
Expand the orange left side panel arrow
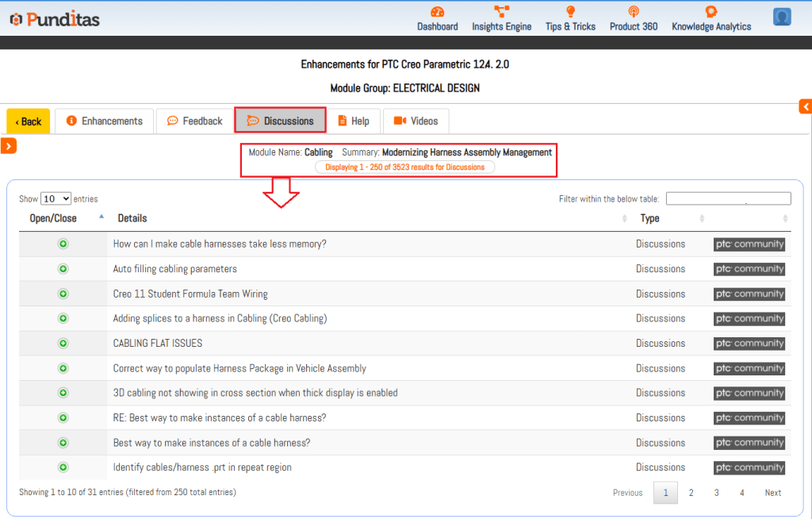click(x=9, y=145)
